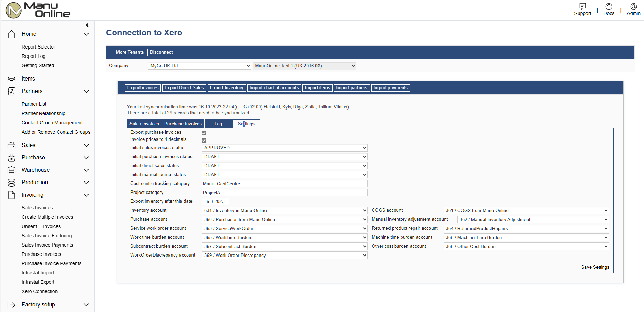Click the Sales wallet icon
The height and width of the screenshot is (312, 644).
[12, 145]
